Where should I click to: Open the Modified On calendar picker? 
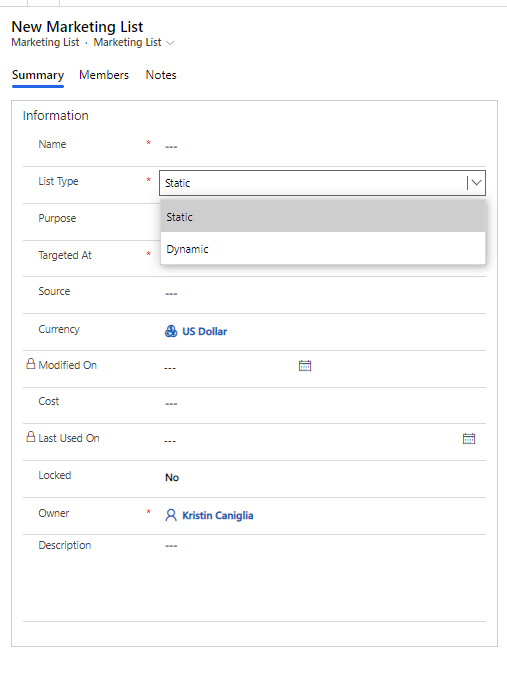tap(305, 366)
